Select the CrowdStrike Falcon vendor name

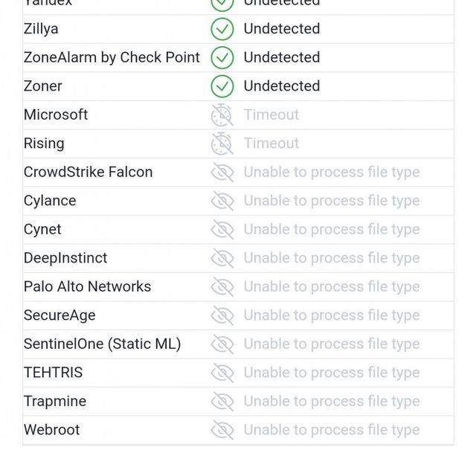pos(88,173)
